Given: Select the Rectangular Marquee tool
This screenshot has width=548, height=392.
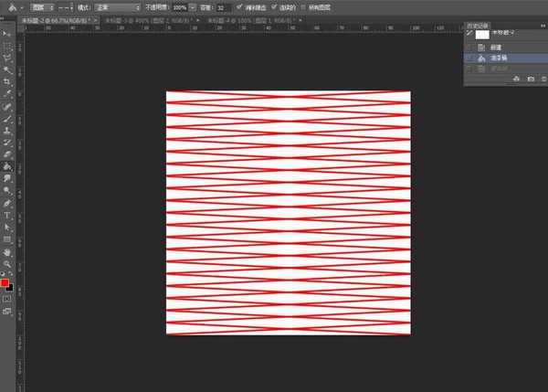Looking at the screenshot, I should point(7,45).
